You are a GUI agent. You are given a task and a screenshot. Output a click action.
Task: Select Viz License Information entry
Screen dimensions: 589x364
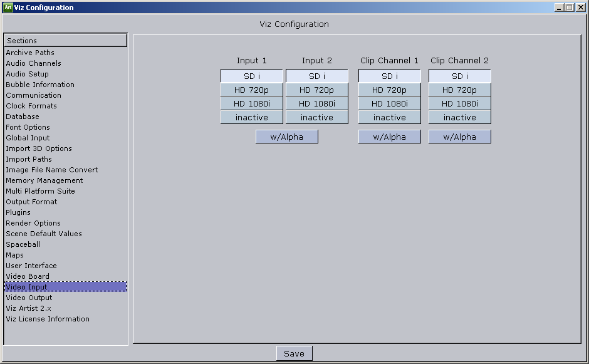(48, 319)
